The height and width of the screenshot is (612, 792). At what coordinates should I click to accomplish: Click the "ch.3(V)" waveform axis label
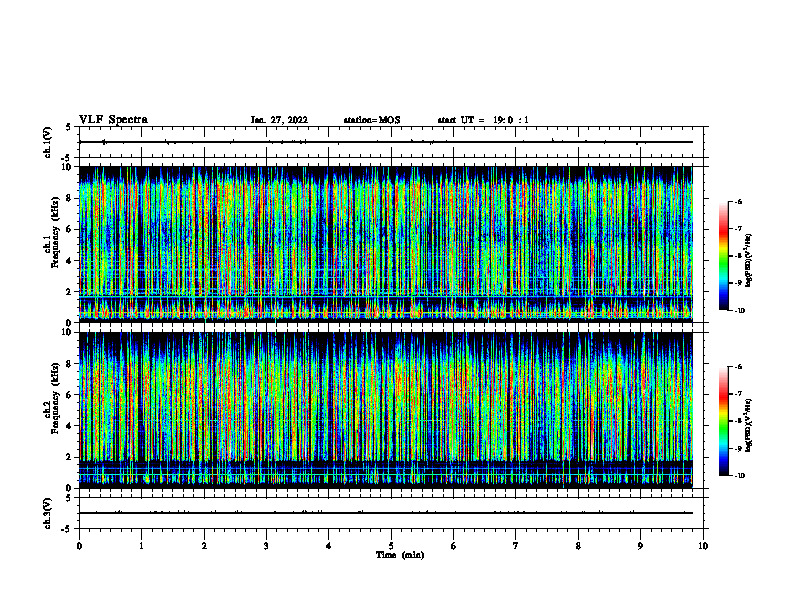pyautogui.click(x=47, y=513)
